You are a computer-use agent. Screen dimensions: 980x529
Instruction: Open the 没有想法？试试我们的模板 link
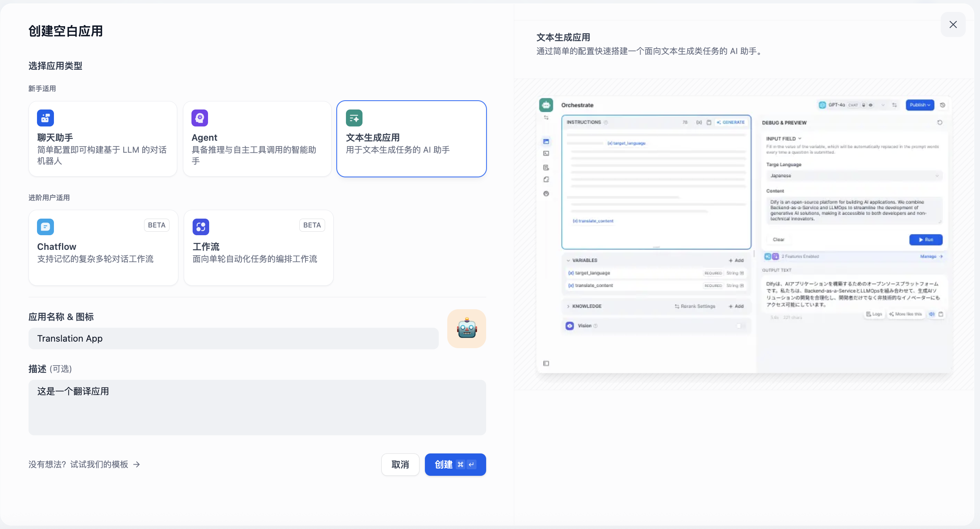[x=78, y=465]
